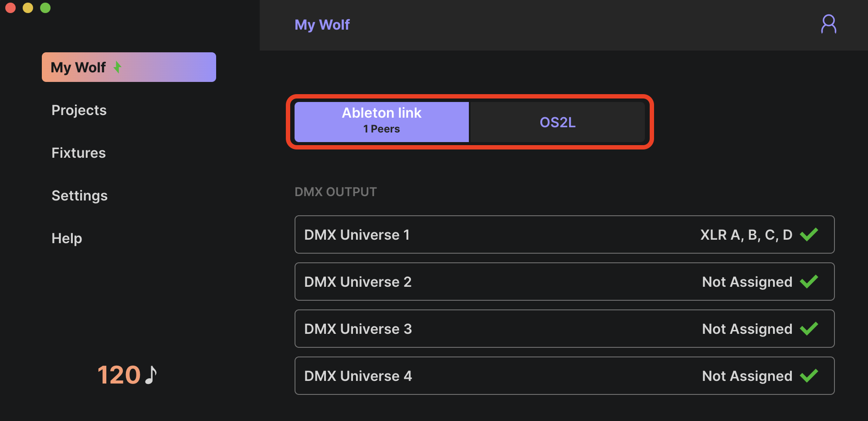Click the green lightning bolt connection icon

(x=117, y=67)
